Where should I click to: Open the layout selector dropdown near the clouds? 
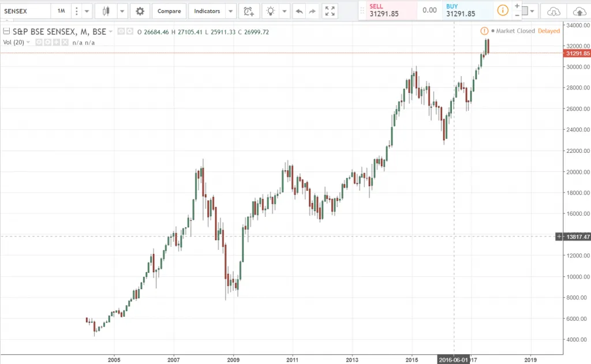(532, 11)
